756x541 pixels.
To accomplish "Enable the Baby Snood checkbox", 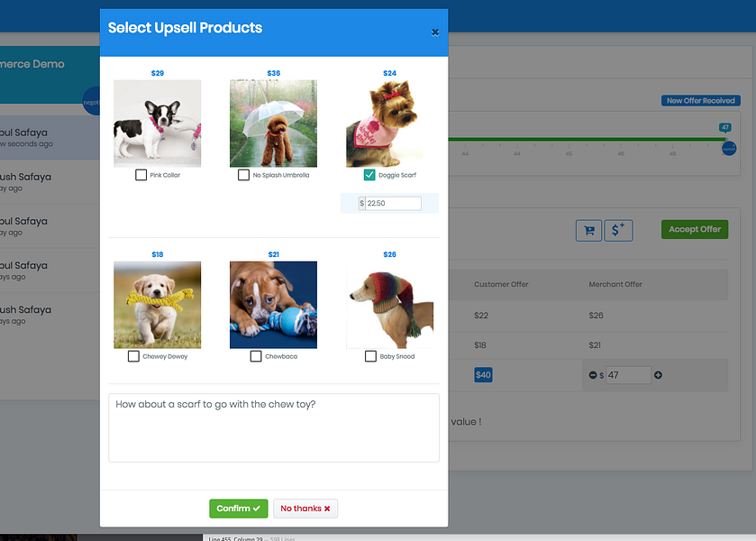I will point(370,356).
